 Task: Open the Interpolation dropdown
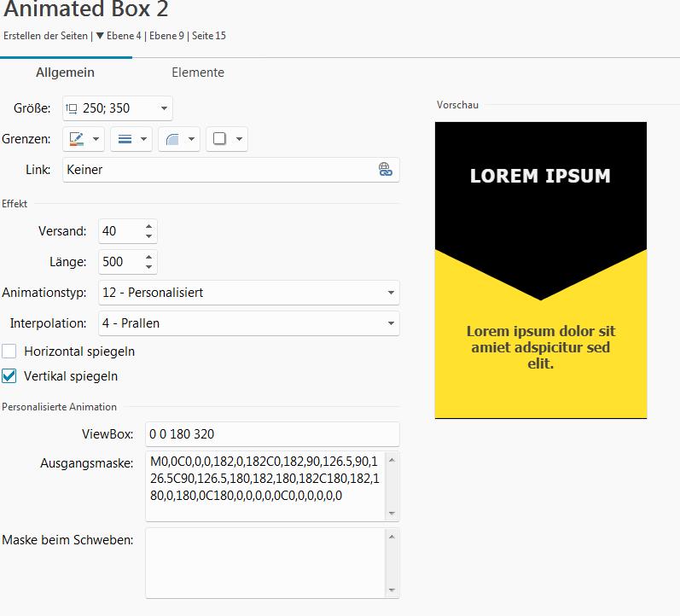(x=249, y=323)
